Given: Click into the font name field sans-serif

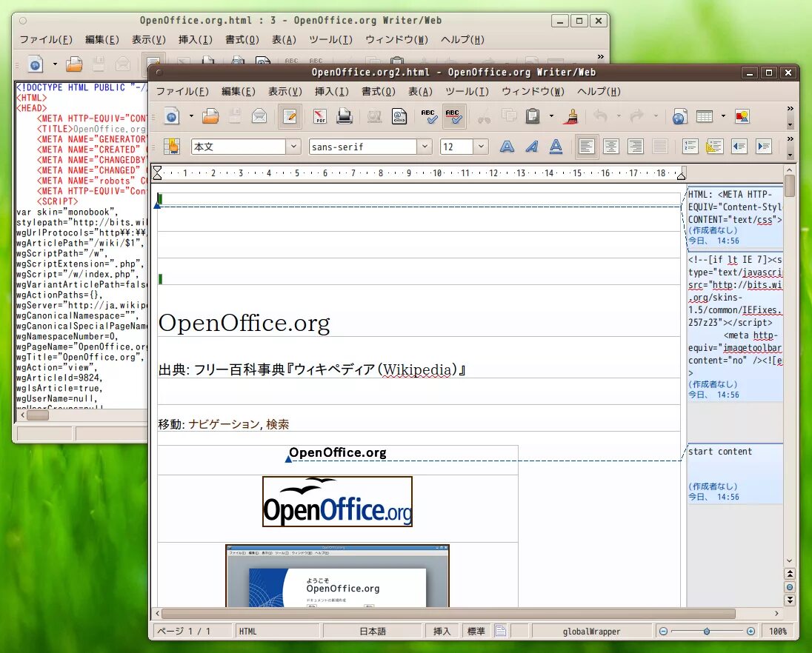Looking at the screenshot, I should (x=362, y=147).
